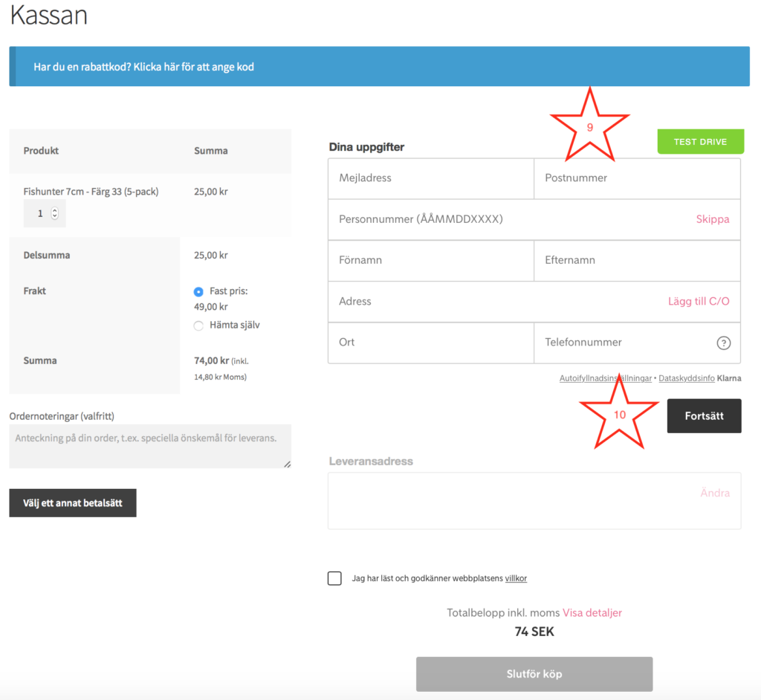Open the Dataskyddsinfo link

point(686,378)
